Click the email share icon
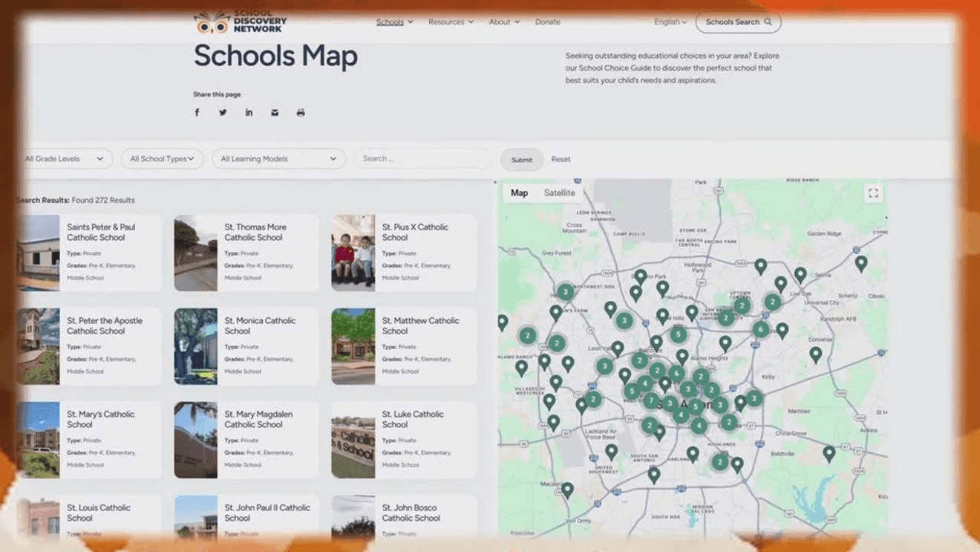This screenshot has height=552, width=980. pos(275,113)
